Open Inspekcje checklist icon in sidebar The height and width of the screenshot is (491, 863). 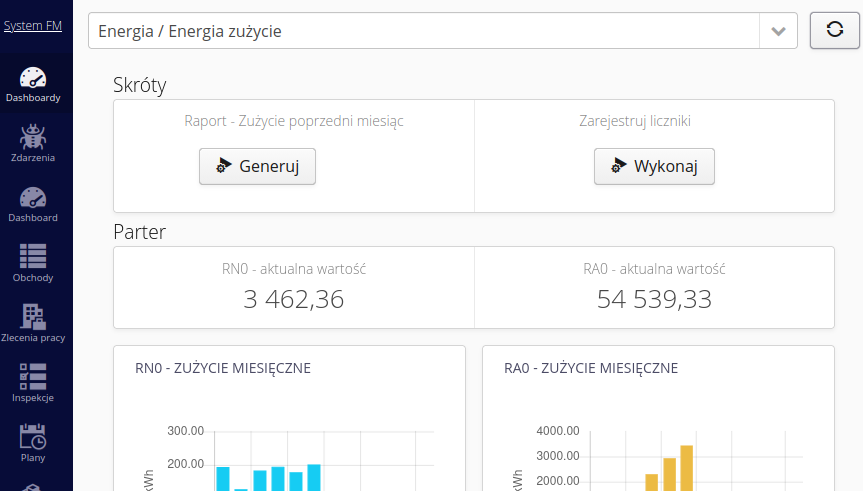33,377
